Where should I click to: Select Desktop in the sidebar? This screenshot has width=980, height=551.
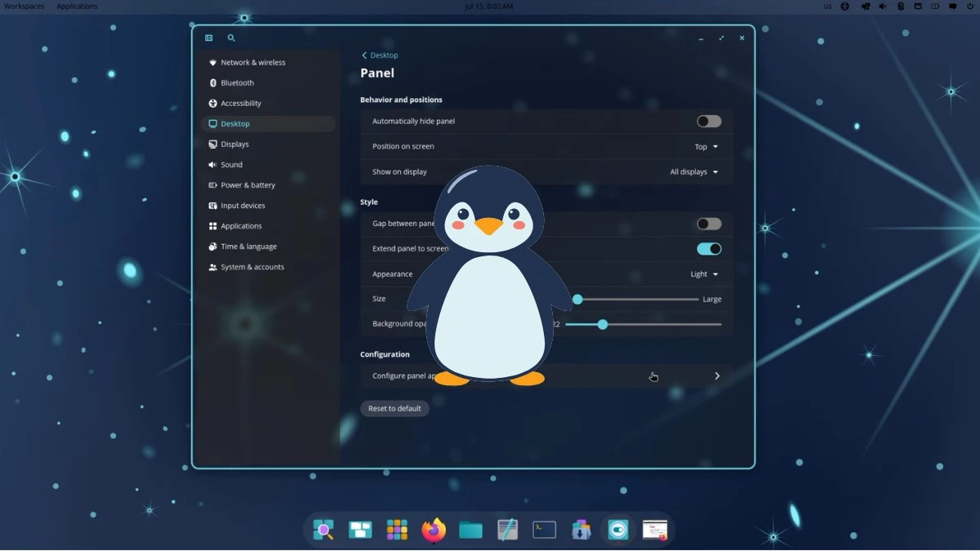(268, 124)
